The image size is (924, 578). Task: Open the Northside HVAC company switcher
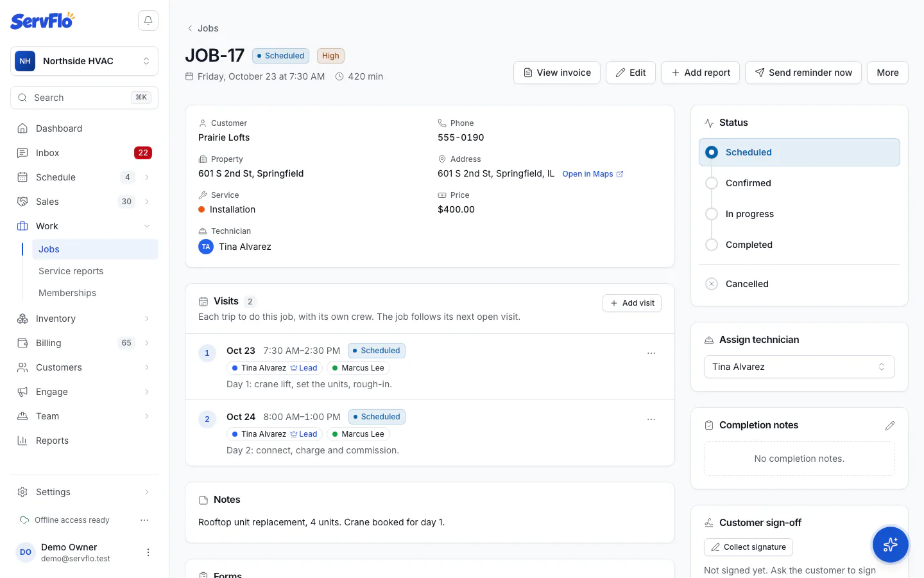coord(84,61)
